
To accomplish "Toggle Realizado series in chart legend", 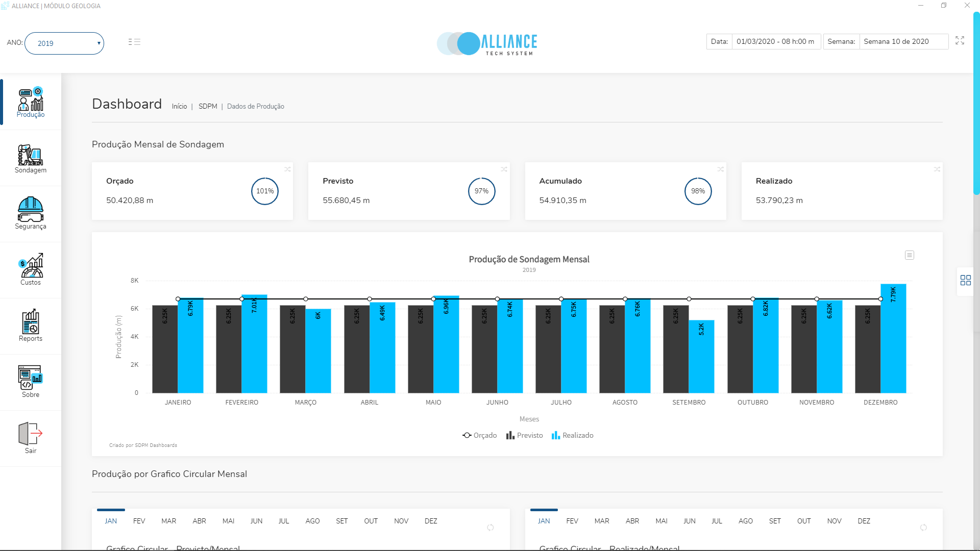I will [572, 435].
